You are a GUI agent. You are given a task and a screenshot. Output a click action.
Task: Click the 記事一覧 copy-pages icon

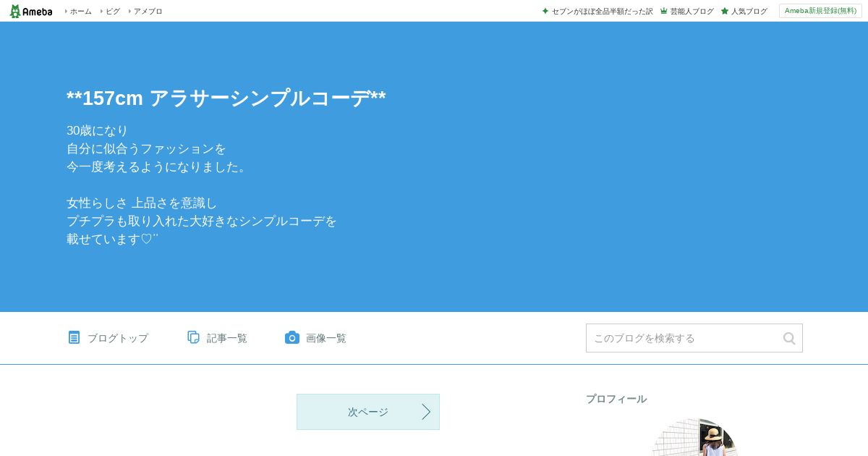(x=193, y=337)
